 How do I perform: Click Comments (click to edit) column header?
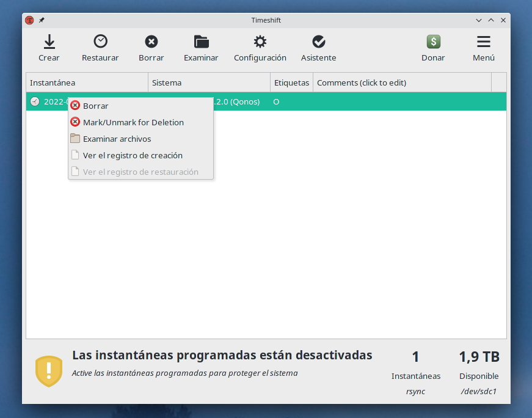(x=402, y=82)
